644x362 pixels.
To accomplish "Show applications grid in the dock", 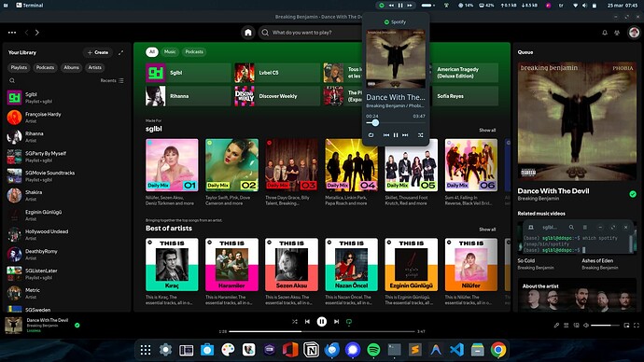I will click(x=146, y=350).
